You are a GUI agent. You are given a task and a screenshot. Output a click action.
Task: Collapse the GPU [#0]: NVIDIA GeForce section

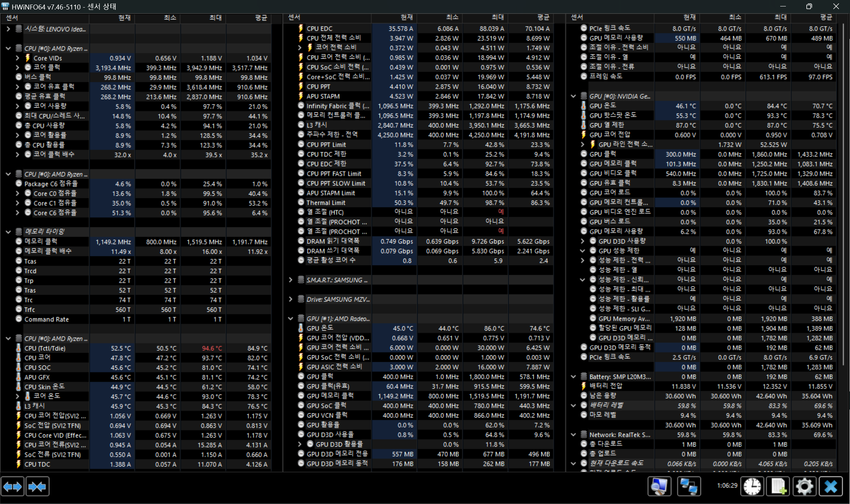click(x=573, y=96)
